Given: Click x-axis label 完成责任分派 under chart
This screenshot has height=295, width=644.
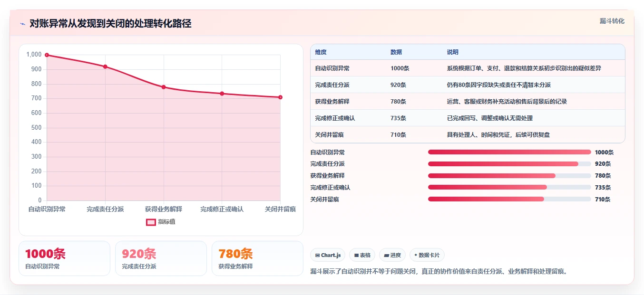Looking at the screenshot, I should point(105,209).
